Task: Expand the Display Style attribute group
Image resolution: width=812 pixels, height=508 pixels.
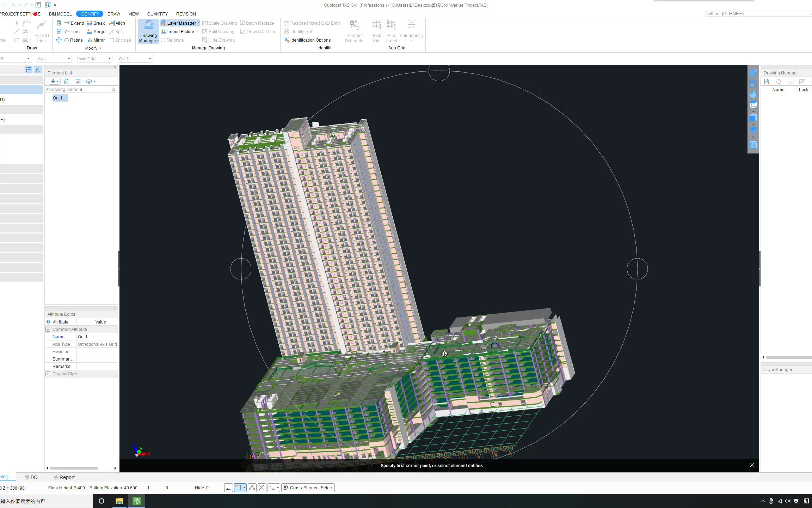Action: tap(48, 374)
